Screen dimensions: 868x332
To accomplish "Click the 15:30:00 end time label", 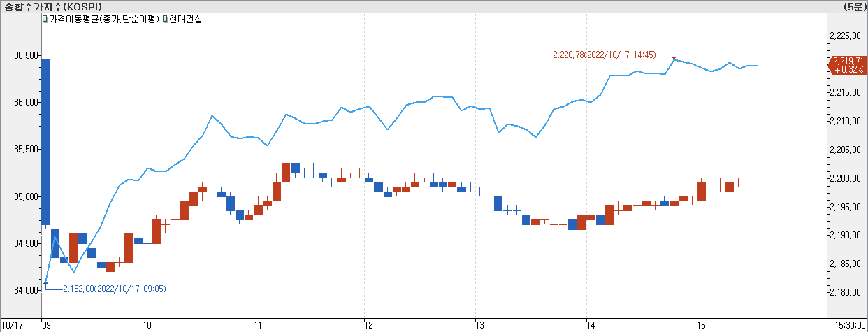I will [849, 326].
